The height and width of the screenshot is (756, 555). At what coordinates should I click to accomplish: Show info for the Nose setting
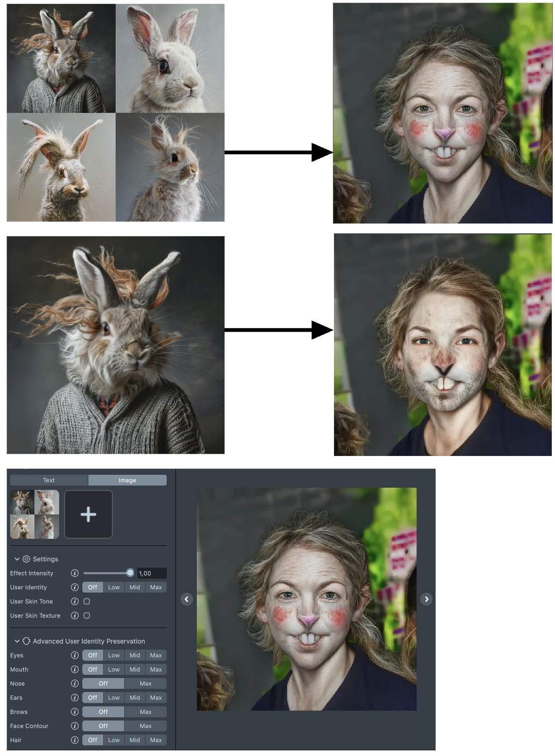[75, 683]
